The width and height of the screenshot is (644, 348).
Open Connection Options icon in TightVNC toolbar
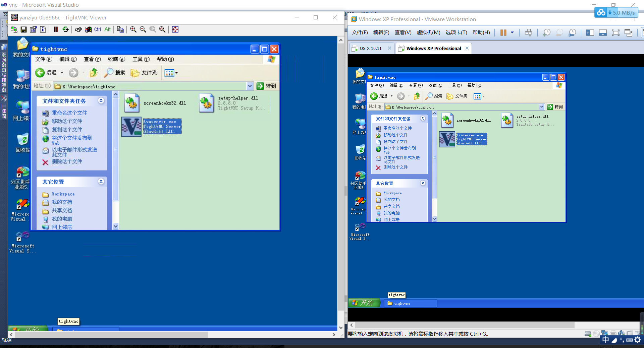[33, 29]
